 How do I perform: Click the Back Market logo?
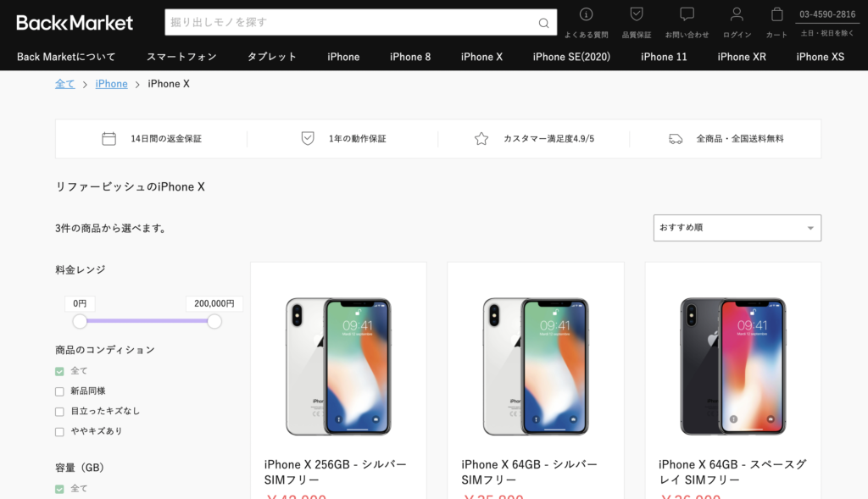(x=75, y=23)
